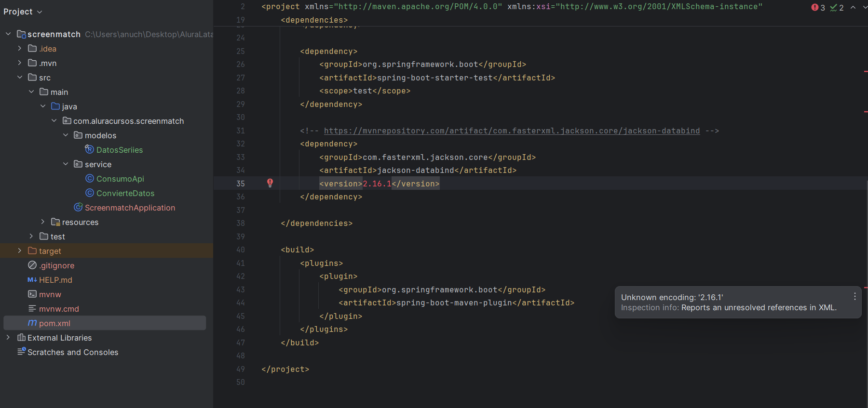868x408 pixels.
Task: Click the src folder icon
Action: coord(32,77)
